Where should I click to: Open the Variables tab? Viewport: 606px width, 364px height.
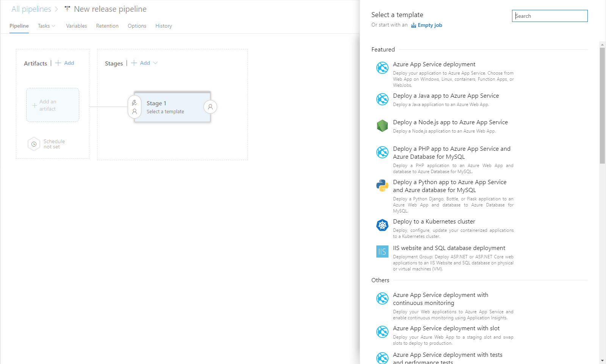click(x=76, y=26)
